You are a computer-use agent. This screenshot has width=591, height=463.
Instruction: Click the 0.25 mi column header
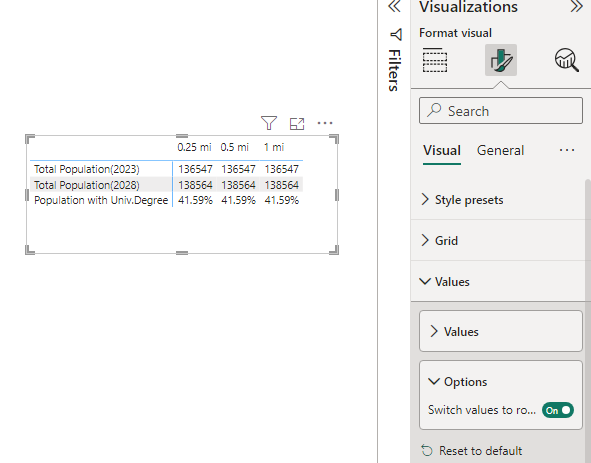[x=194, y=147]
